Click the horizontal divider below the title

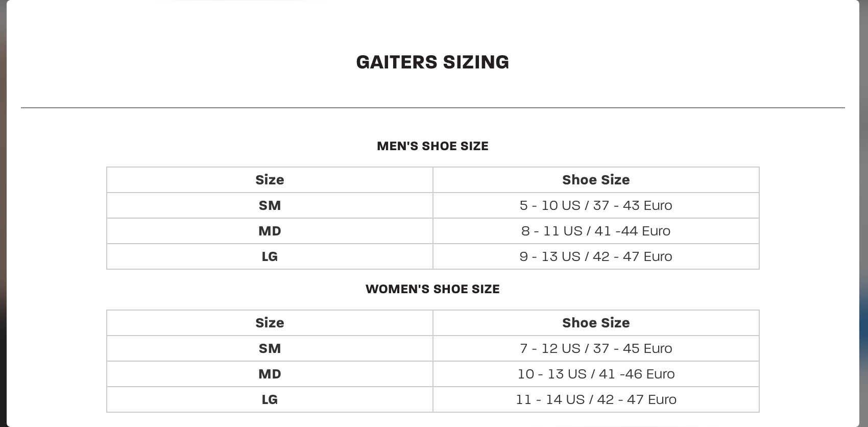click(432, 108)
